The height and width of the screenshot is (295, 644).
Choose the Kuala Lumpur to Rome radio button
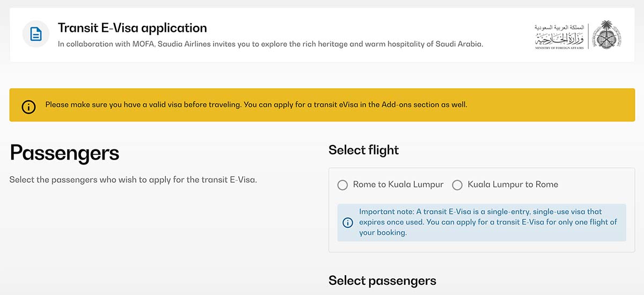tap(457, 185)
